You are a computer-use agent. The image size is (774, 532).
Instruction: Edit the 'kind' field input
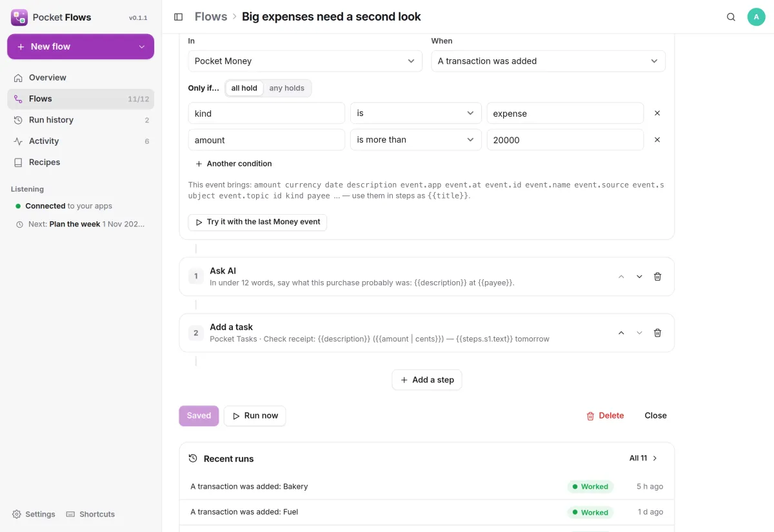tap(266, 113)
